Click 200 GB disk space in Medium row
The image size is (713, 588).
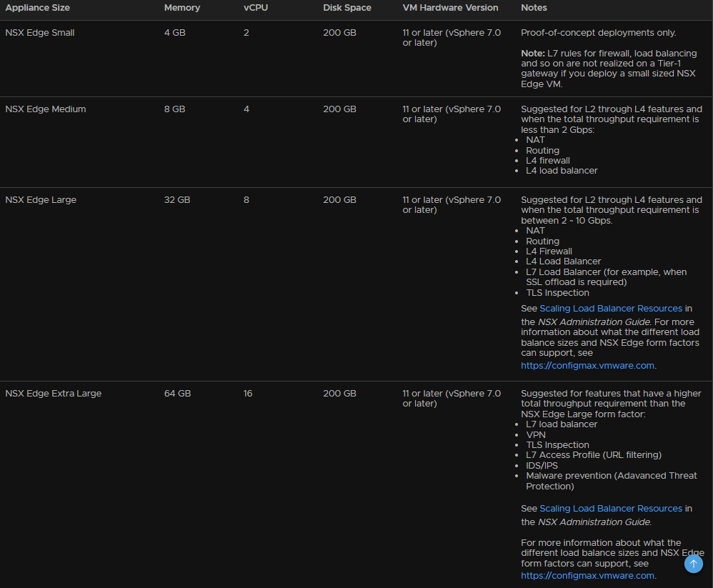(339, 109)
